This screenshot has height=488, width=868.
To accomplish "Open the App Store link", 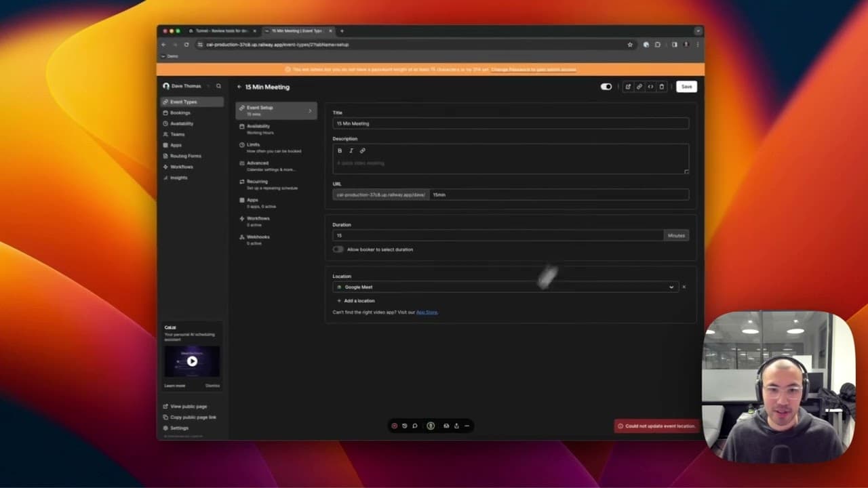I will [x=427, y=312].
